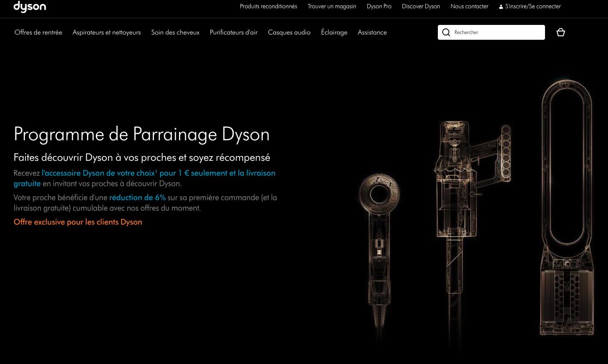
Task: Click heading Programme de Parrainage Dyson
Action: coord(142,134)
